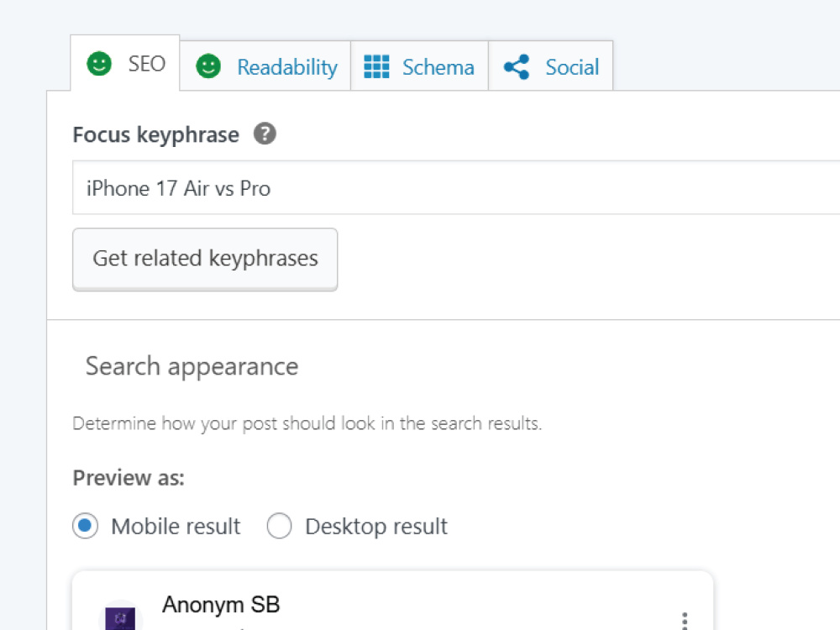Go to the Social tab

[551, 66]
